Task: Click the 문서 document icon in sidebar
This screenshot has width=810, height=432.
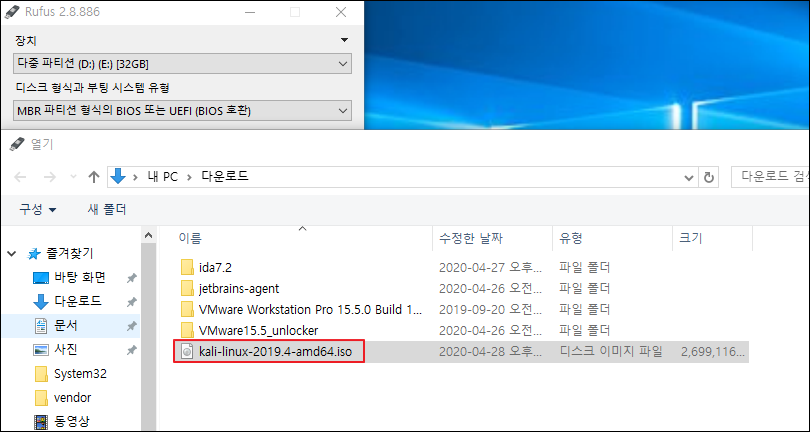Action: [x=40, y=326]
